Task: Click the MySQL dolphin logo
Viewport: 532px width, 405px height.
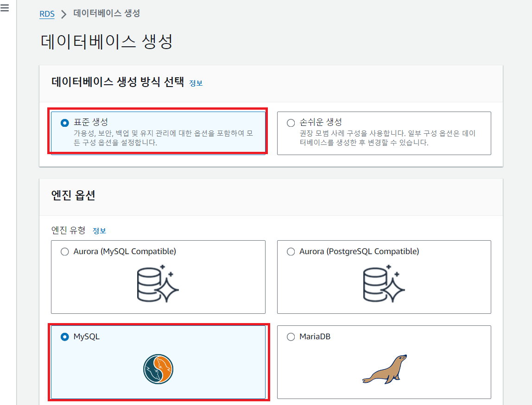Action: [x=158, y=369]
